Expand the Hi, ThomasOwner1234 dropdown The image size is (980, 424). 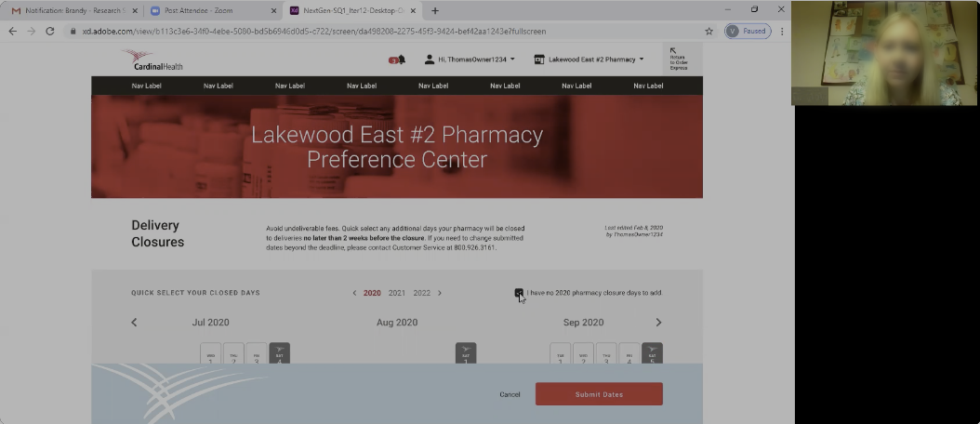(x=470, y=60)
